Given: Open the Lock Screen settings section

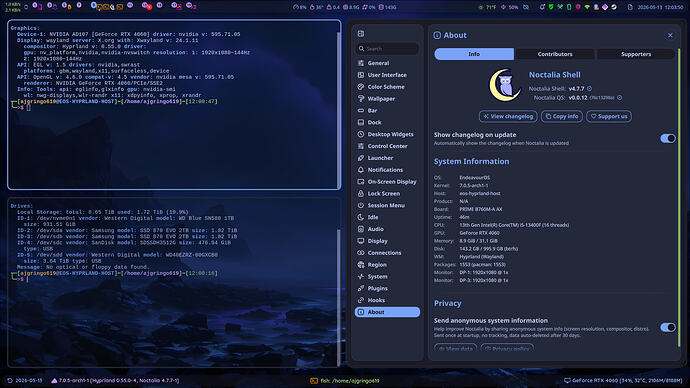Looking at the screenshot, I should 387,194.
